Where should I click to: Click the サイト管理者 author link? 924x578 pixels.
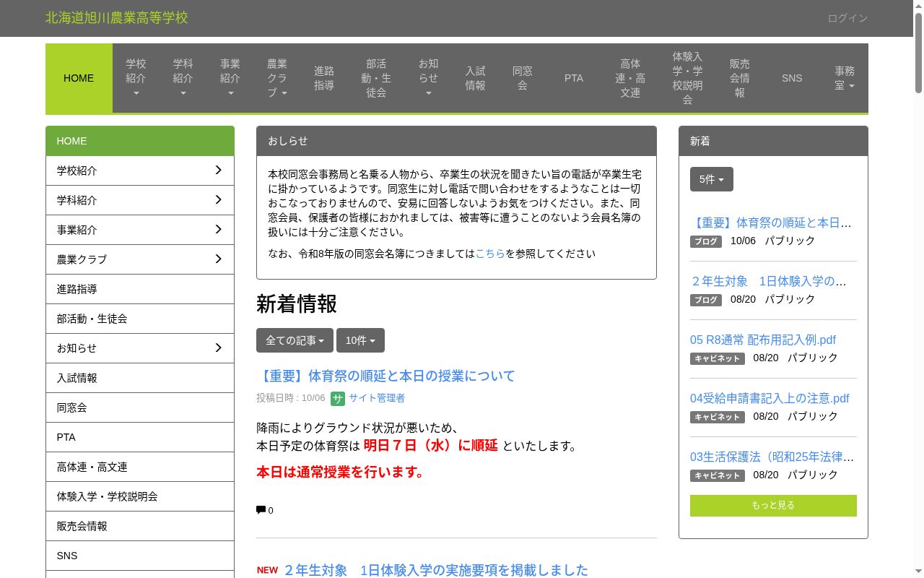pos(377,398)
